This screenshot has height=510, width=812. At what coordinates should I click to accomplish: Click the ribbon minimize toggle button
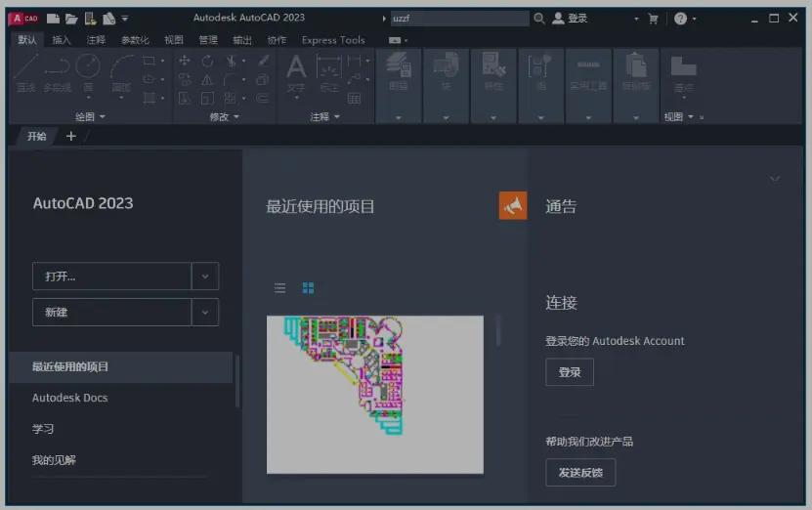(395, 40)
